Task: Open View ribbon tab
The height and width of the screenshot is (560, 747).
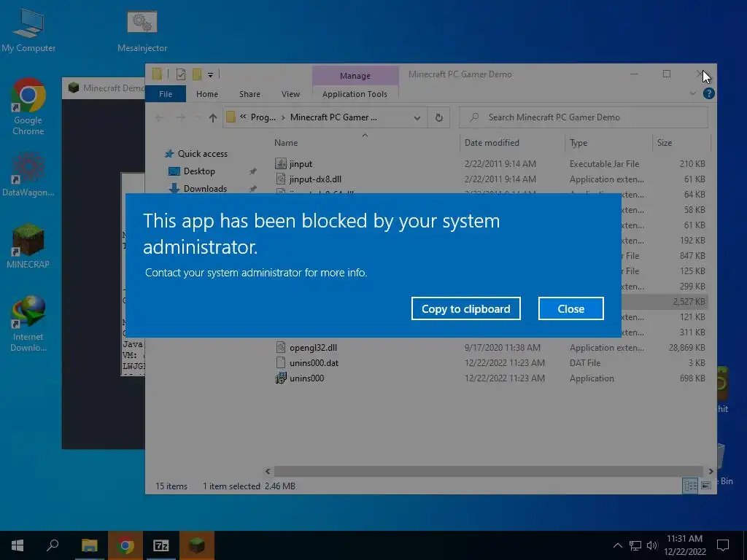Action: [x=290, y=94]
